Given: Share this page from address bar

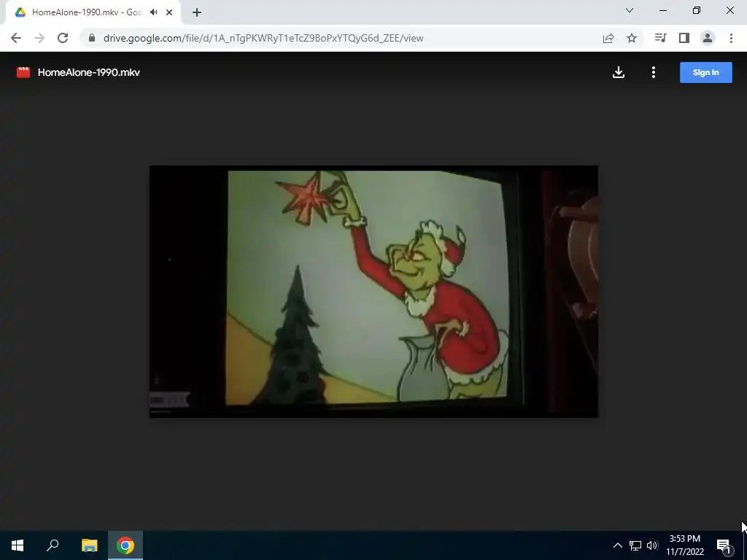Looking at the screenshot, I should tap(608, 38).
